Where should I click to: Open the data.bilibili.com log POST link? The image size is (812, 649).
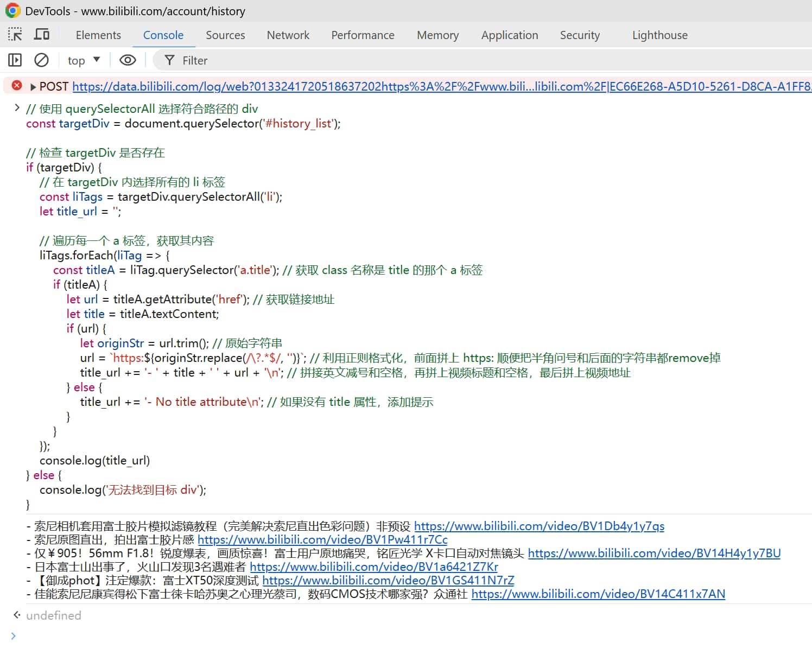442,86
